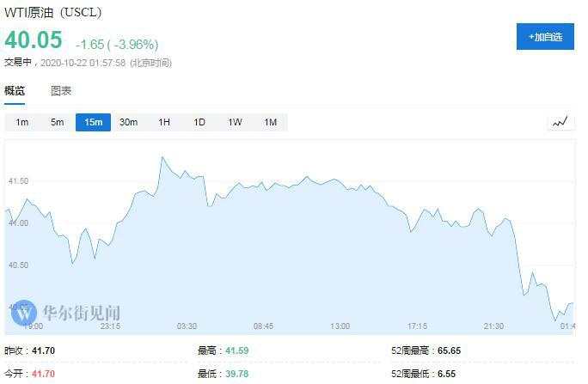Viewport: 588px width, 384px height.
Task: Click the line chart type icon
Action: click(x=560, y=122)
